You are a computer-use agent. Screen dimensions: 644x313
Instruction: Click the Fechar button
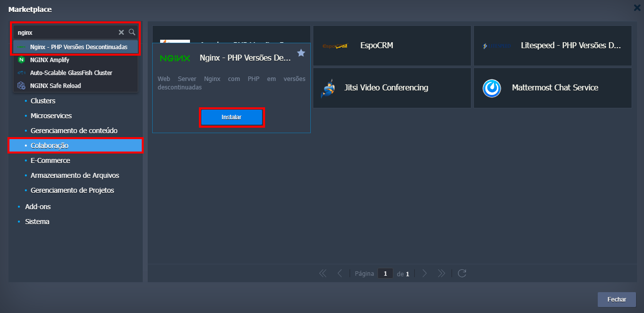(616, 300)
